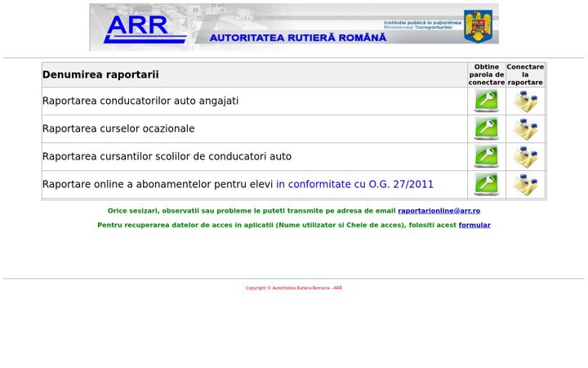Select 'Raportarea conducatorilor auto angajati' text
Viewport: 588px width, 368px height.
pyautogui.click(x=140, y=101)
